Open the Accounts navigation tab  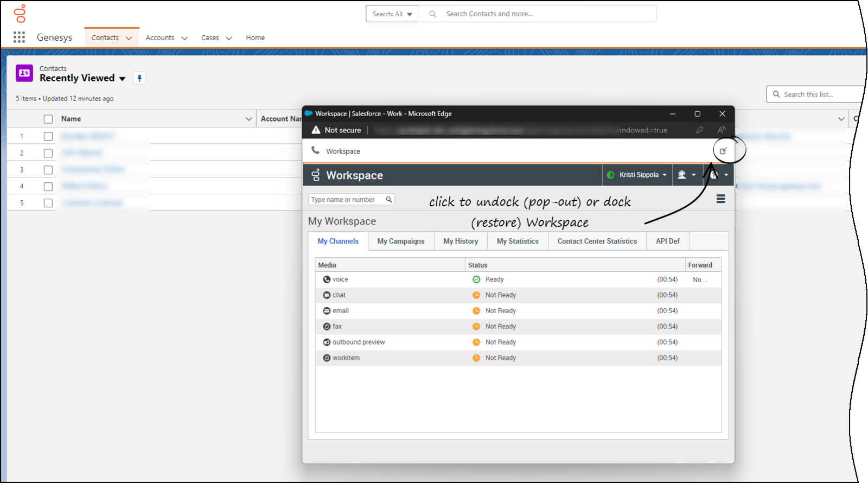tap(160, 38)
